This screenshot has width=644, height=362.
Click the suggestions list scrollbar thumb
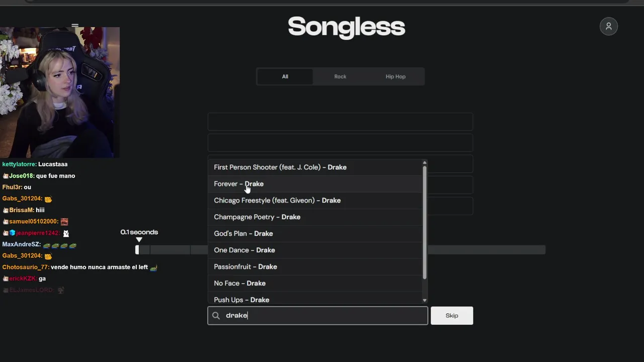point(425,222)
